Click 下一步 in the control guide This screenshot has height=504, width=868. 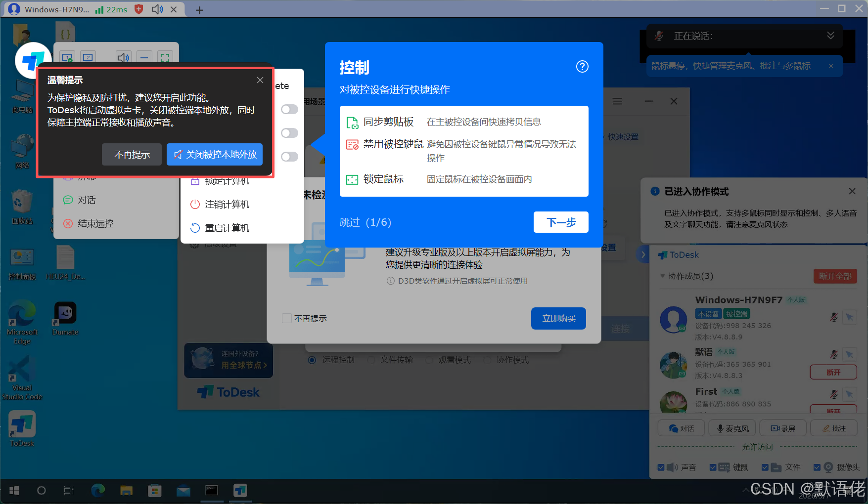pyautogui.click(x=561, y=222)
